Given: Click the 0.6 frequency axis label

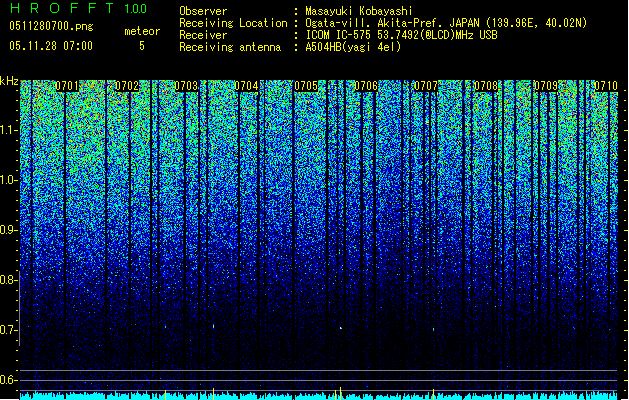Looking at the screenshot, I should (9, 380).
